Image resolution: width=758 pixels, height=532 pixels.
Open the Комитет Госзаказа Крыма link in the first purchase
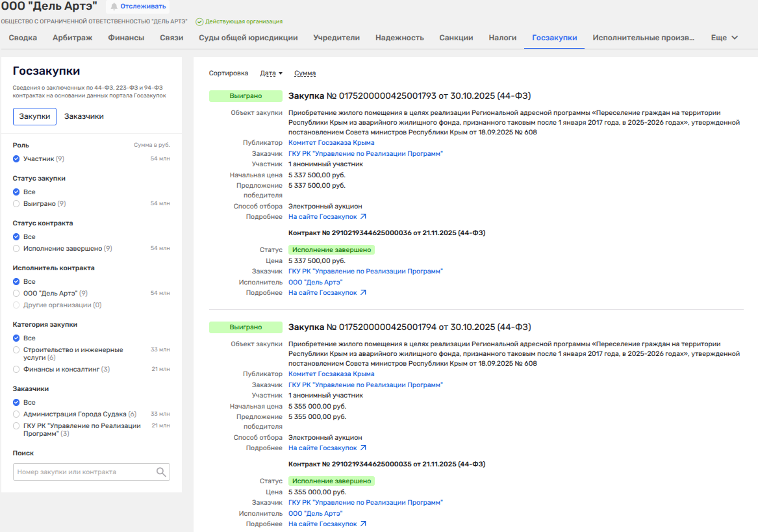(331, 143)
